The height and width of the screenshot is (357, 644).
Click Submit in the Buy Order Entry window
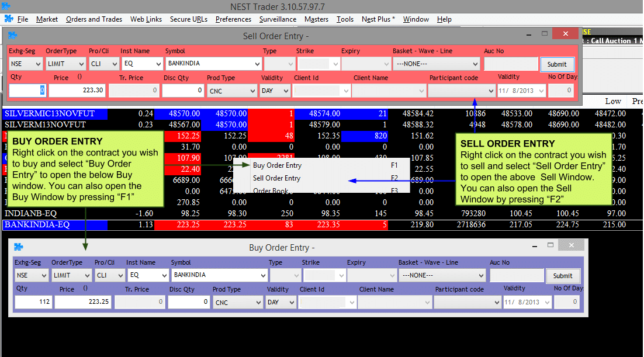click(x=563, y=275)
